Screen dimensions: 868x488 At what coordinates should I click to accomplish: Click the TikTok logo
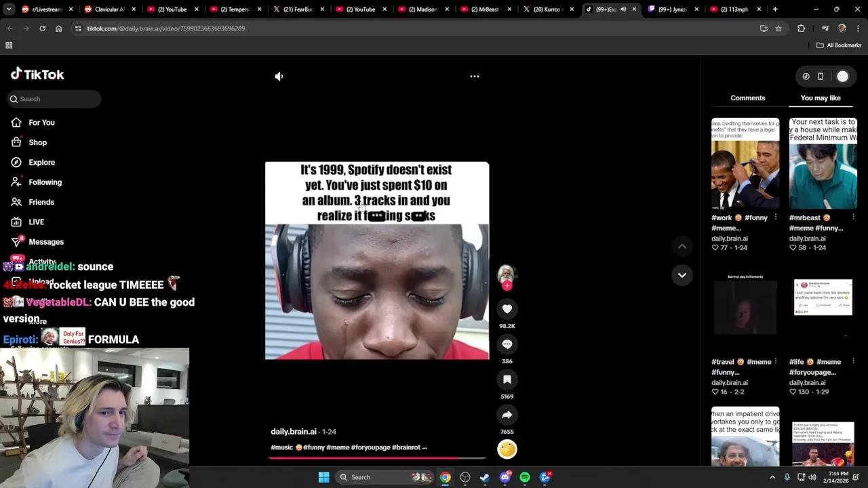click(x=37, y=75)
